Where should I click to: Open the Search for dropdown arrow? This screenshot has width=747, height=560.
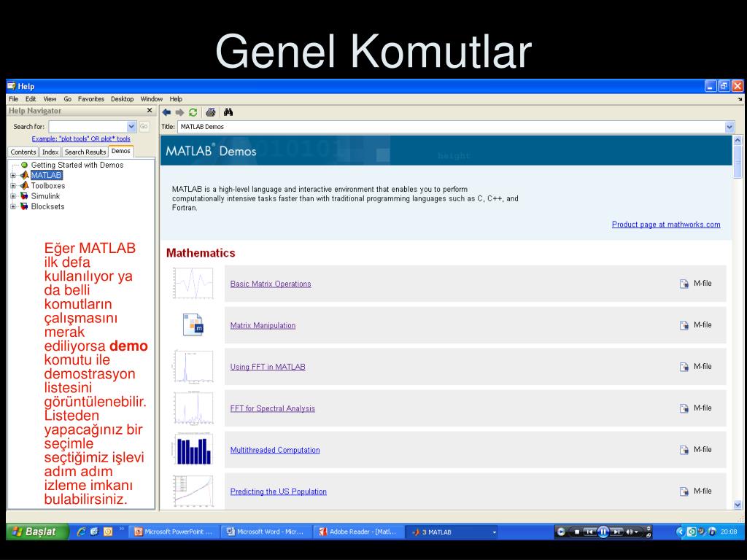(x=131, y=127)
